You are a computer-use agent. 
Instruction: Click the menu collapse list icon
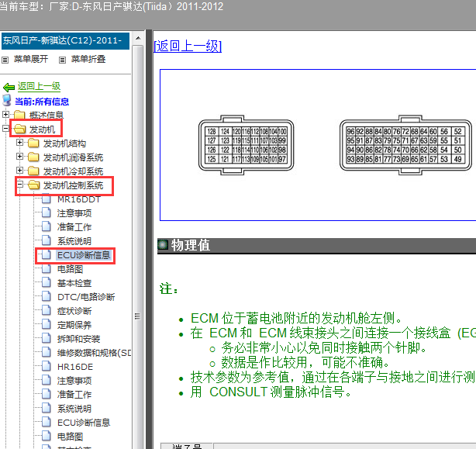(x=62, y=60)
